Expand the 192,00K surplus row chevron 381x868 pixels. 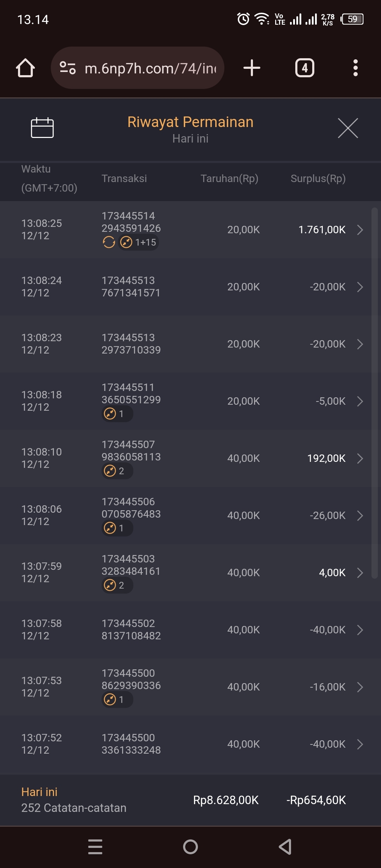[x=360, y=458]
